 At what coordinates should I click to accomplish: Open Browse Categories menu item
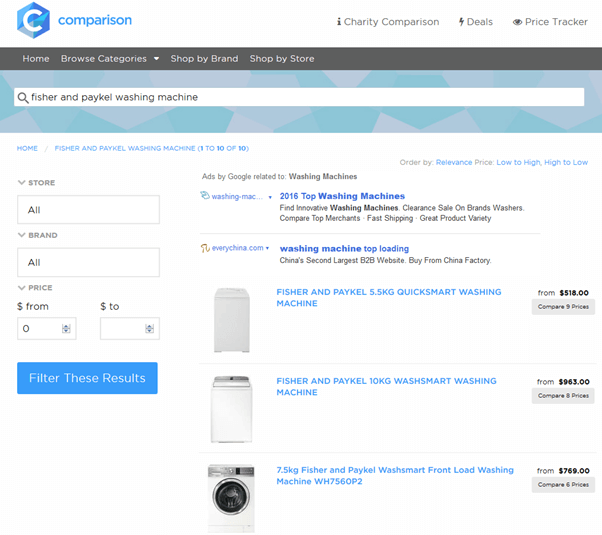[x=104, y=59]
